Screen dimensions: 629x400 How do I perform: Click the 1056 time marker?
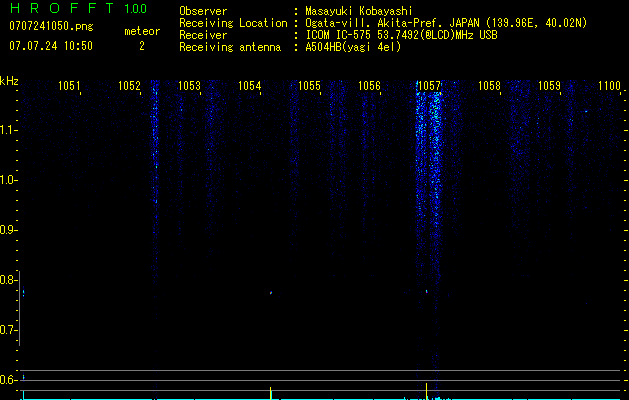coord(369,86)
